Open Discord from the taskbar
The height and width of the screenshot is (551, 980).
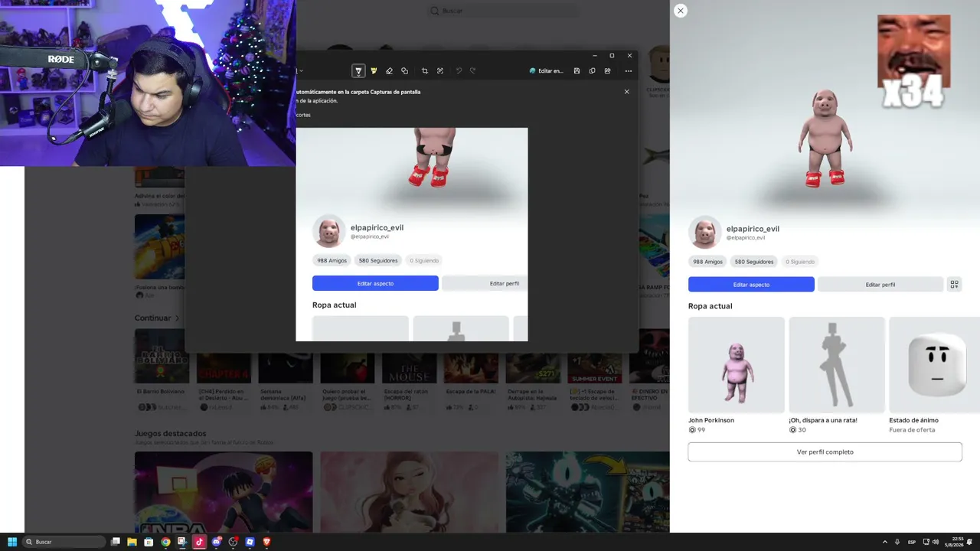217,542
